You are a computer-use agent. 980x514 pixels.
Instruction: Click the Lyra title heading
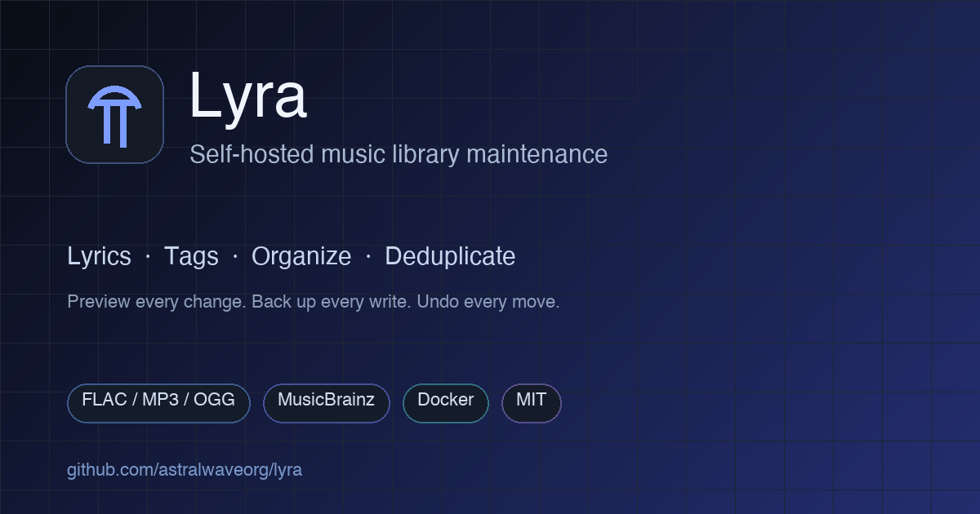pos(247,97)
